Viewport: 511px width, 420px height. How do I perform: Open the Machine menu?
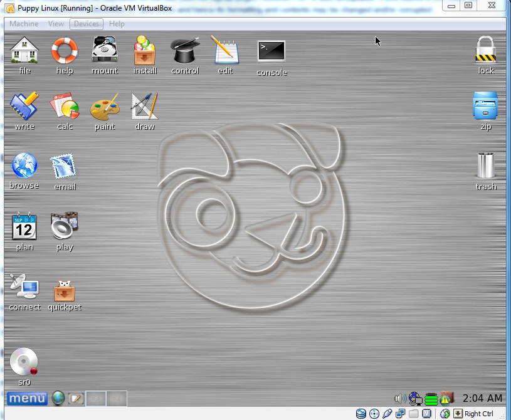coord(24,24)
